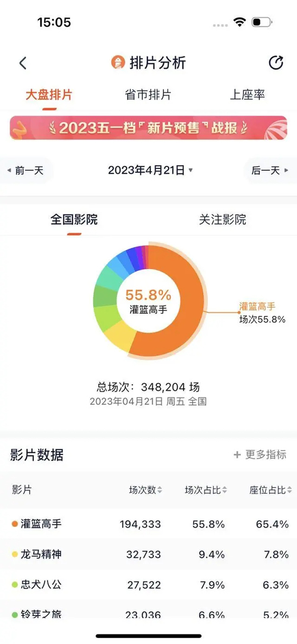Switch to the 上座率 tab
The width and height of the screenshot is (297, 644).
(x=247, y=95)
